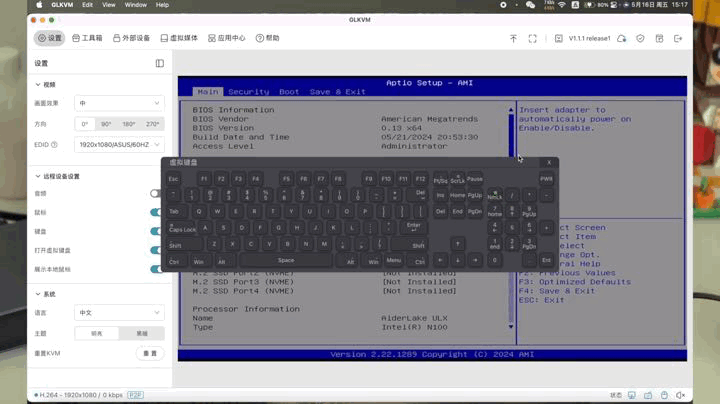The width and height of the screenshot is (720, 404).
Task: Click the WeChat icon in menu bar
Action: (x=530, y=5)
